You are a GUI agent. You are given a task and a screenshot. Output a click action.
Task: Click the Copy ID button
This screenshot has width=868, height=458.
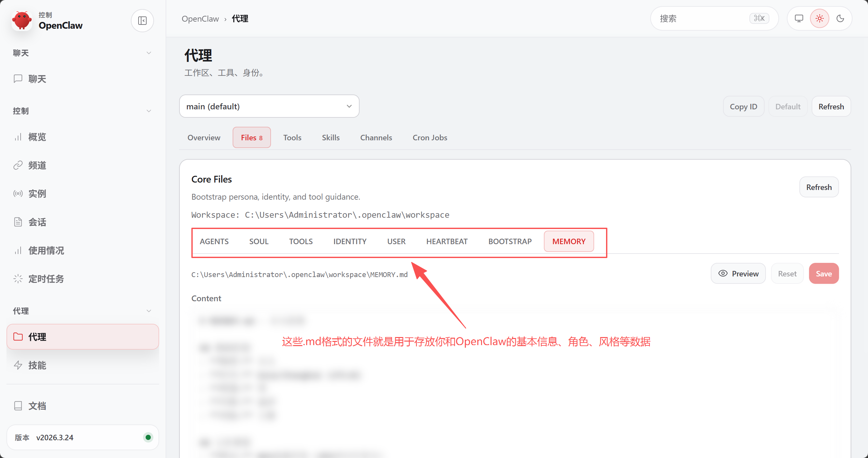pos(743,106)
